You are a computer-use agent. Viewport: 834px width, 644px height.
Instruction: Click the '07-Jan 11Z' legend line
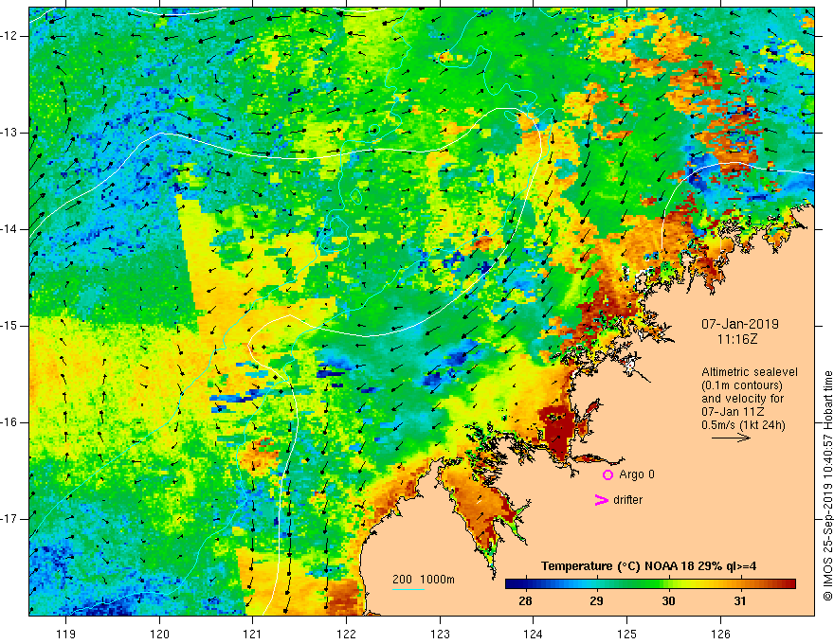[733, 412]
